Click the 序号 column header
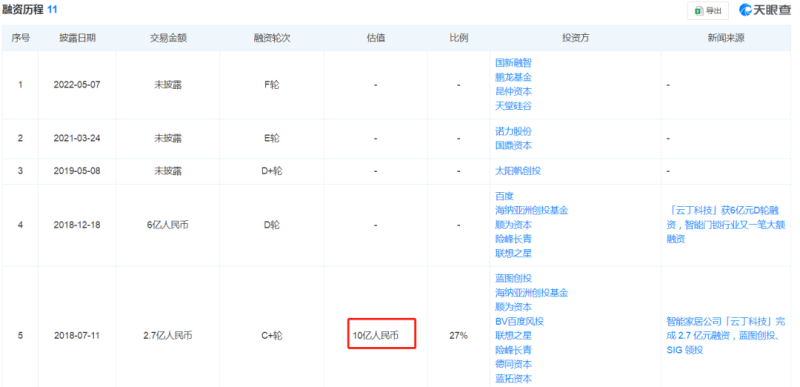This screenshot has height=387, width=800. (20, 38)
